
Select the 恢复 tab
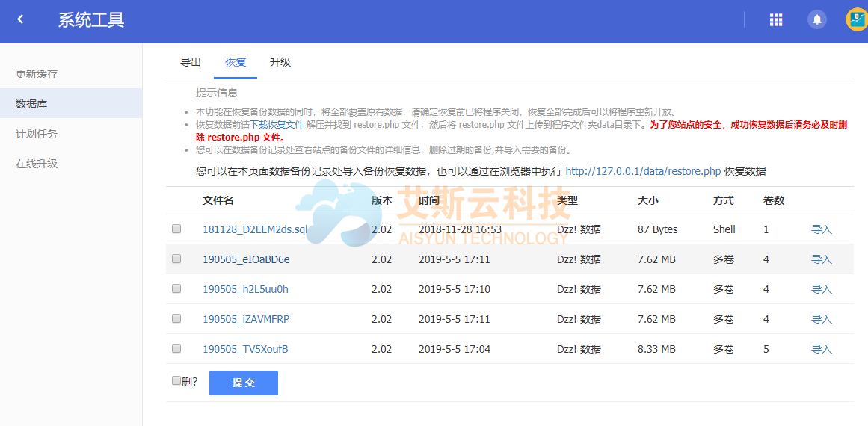click(236, 63)
